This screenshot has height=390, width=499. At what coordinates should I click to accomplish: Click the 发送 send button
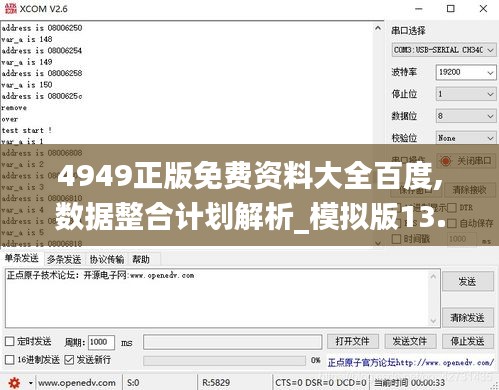(468, 282)
